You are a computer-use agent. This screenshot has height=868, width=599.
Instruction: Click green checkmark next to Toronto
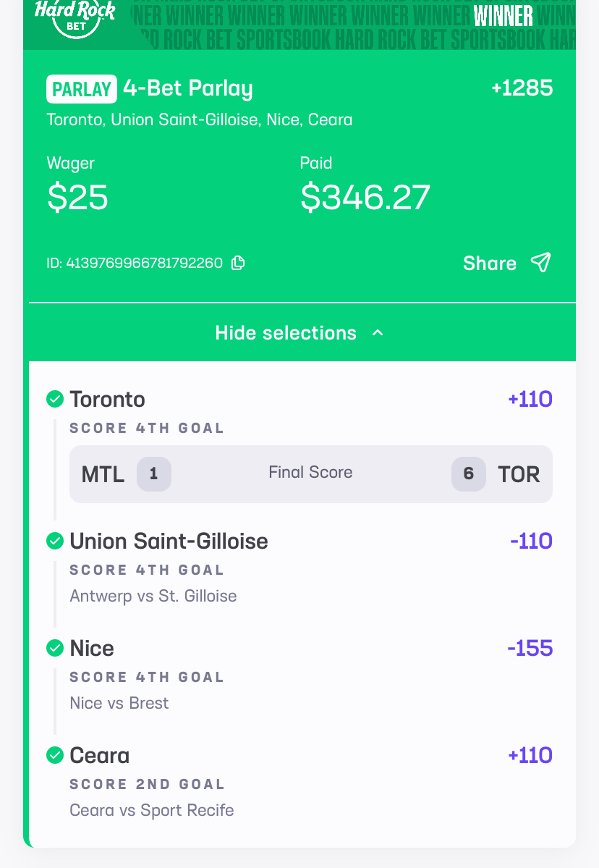55,399
